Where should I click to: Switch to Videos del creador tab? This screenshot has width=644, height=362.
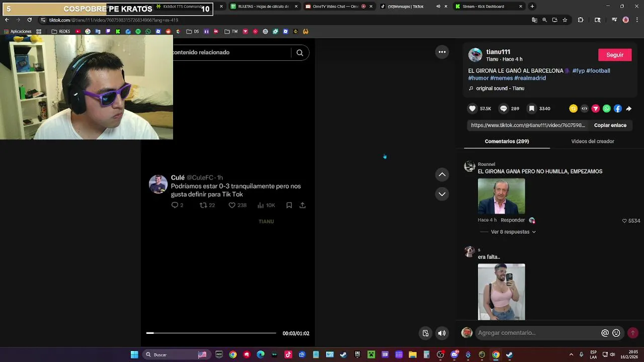tap(593, 141)
